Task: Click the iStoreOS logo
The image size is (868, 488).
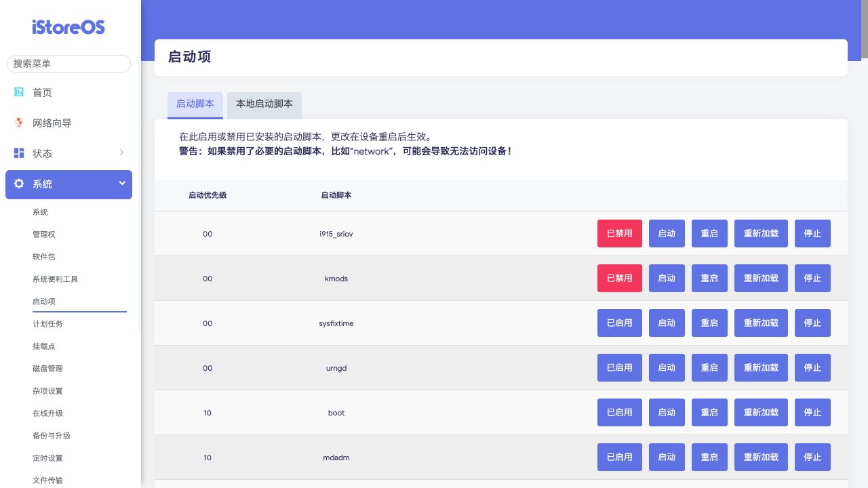Action: tap(68, 27)
